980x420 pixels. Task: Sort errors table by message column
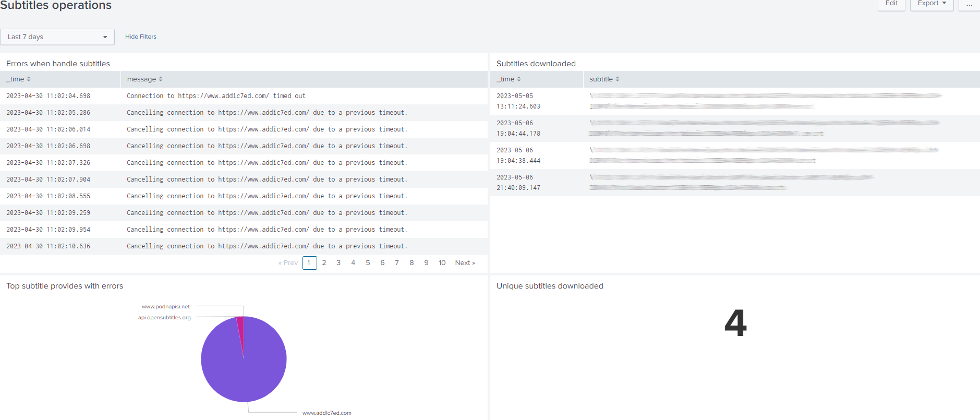point(144,79)
